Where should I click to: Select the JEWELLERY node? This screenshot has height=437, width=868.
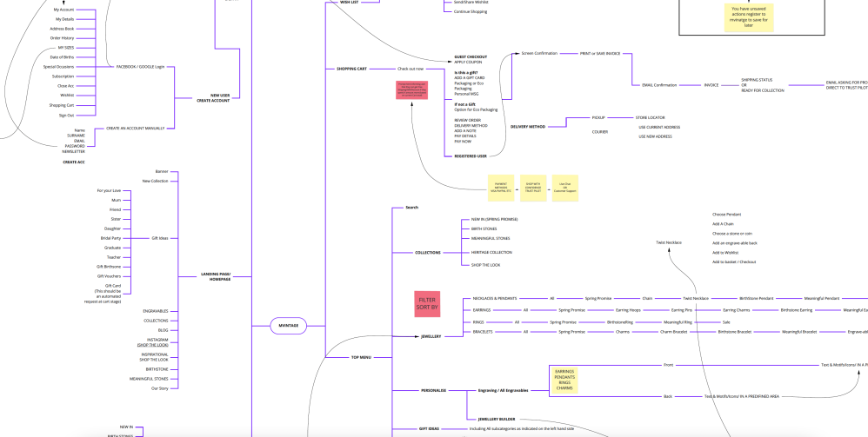(x=431, y=335)
